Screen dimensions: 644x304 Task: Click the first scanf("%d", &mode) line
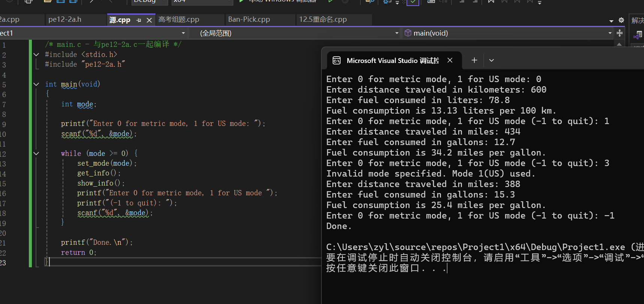coord(99,134)
